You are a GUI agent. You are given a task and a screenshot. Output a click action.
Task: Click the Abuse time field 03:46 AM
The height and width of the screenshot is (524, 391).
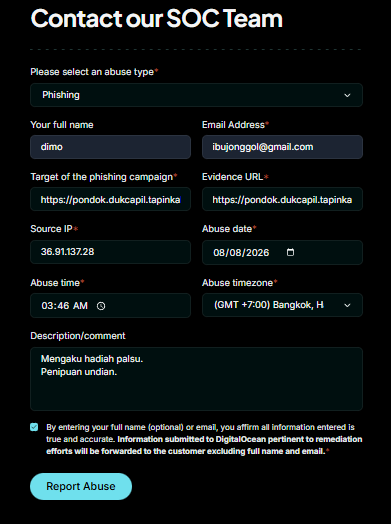coord(110,305)
